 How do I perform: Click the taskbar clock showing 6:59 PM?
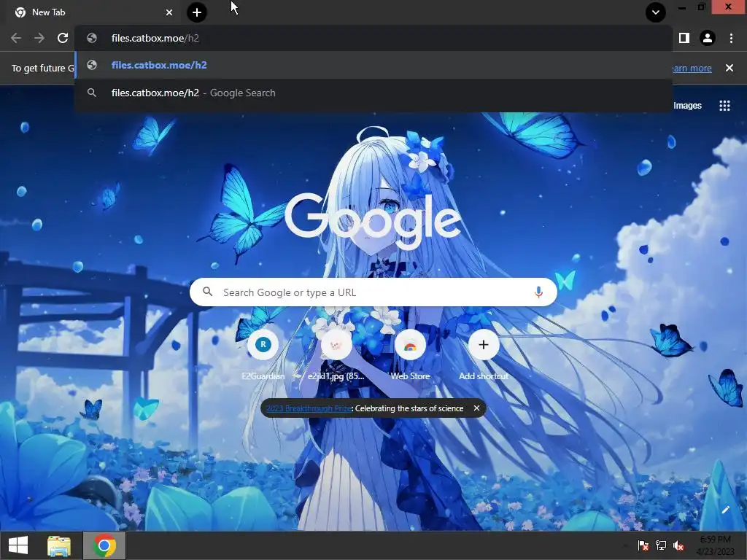tap(716, 545)
